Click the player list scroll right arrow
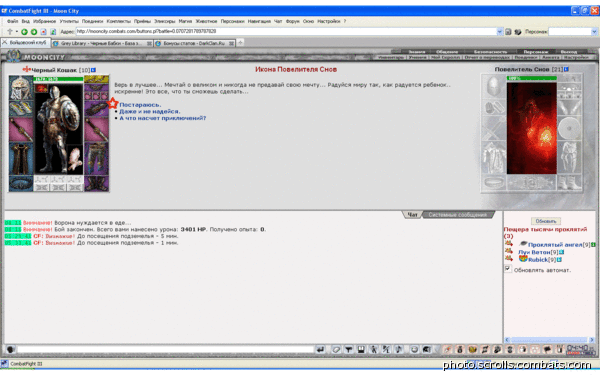Image resolution: width=600 pixels, height=375 pixels. coord(592,339)
